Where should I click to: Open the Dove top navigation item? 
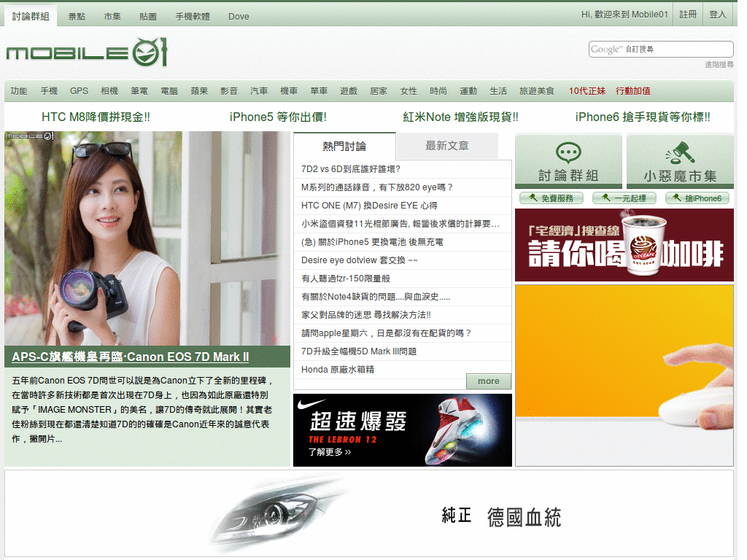[239, 16]
